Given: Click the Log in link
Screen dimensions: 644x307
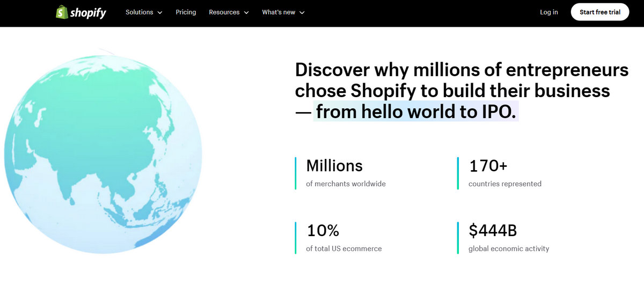Looking at the screenshot, I should (548, 12).
